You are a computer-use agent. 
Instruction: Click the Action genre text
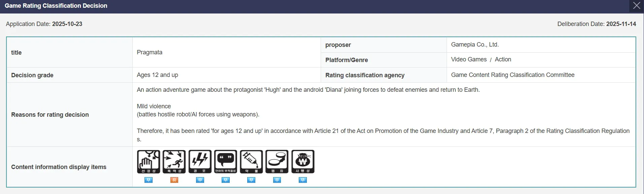(503, 59)
